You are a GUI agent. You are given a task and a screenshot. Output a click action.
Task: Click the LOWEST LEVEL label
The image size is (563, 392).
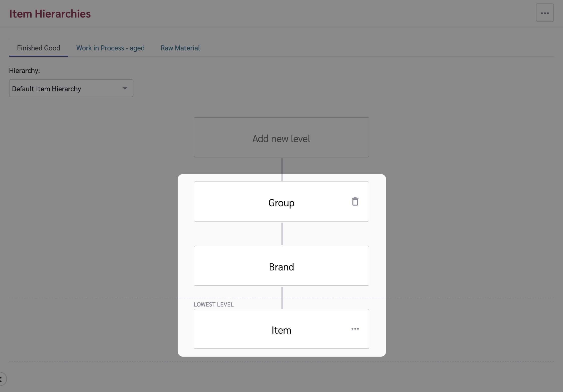(213, 304)
